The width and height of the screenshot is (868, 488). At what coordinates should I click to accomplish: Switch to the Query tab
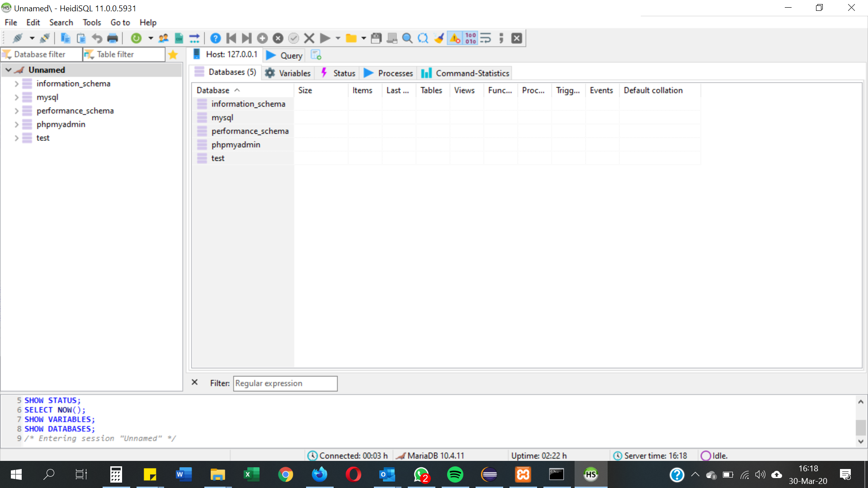click(284, 56)
